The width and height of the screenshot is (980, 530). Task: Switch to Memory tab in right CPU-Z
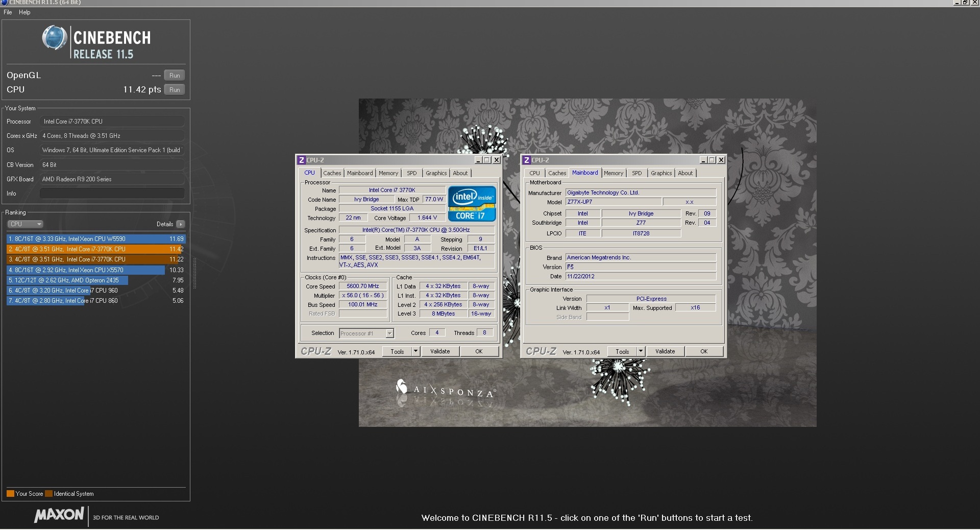614,173
